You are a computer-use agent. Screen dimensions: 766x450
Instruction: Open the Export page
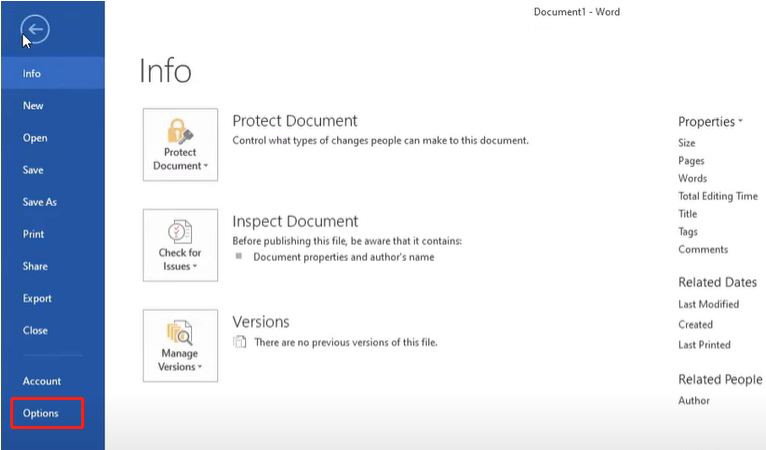pyautogui.click(x=53, y=299)
